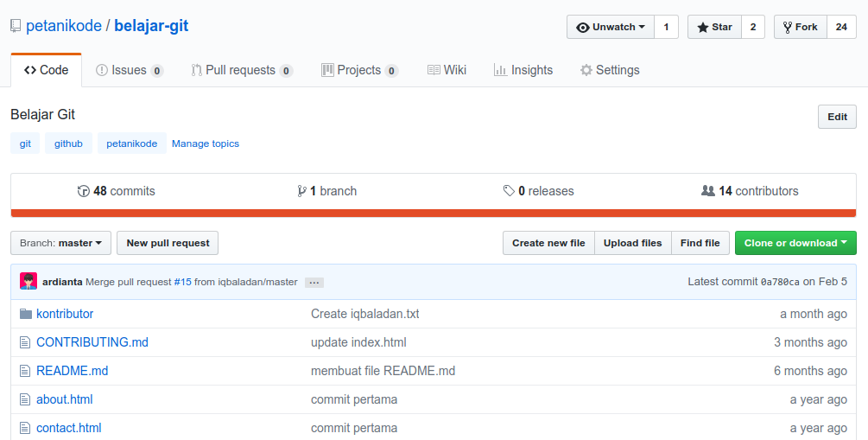Open ardianta's profile link
The image size is (868, 440).
[x=62, y=282]
